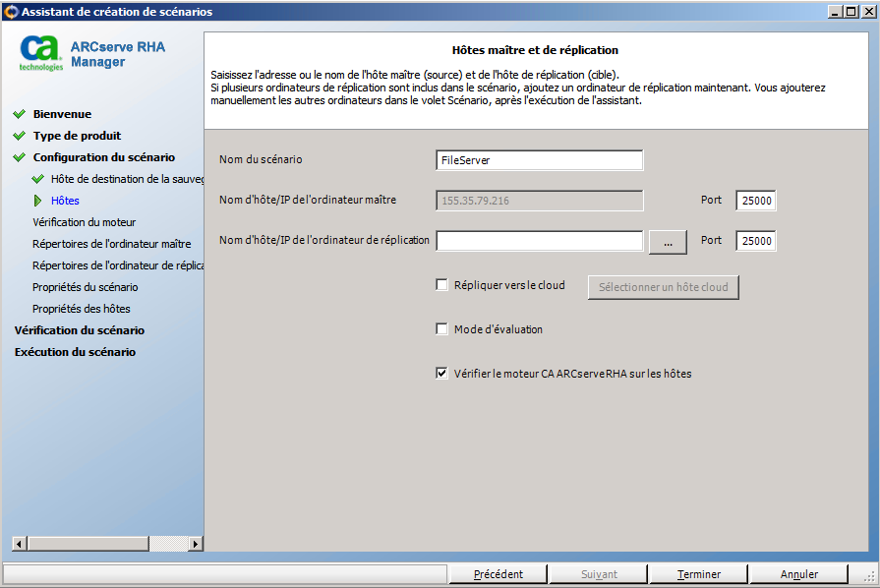Click the CA technologies logo
880x588 pixels.
tap(40, 53)
